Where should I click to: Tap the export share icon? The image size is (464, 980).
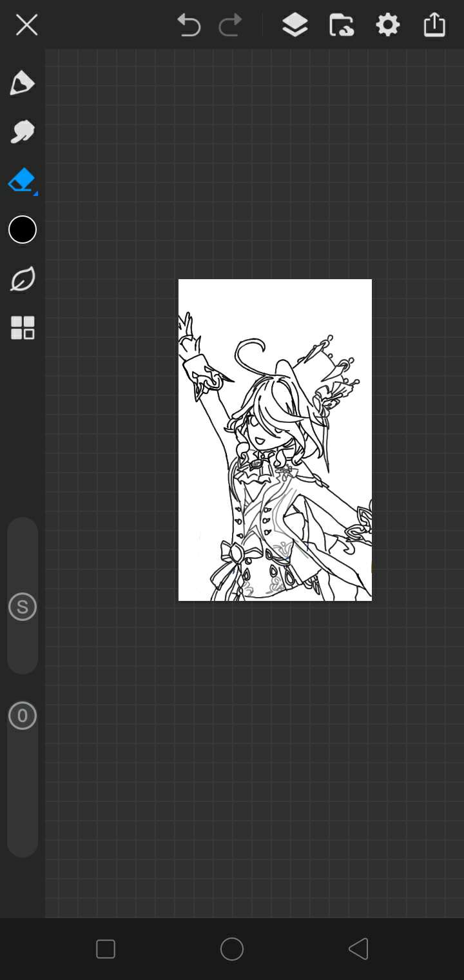(434, 25)
